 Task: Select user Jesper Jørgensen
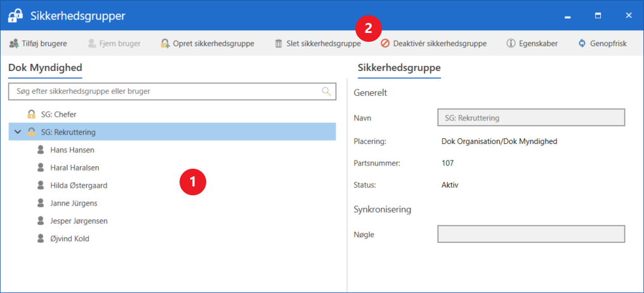pyautogui.click(x=79, y=221)
